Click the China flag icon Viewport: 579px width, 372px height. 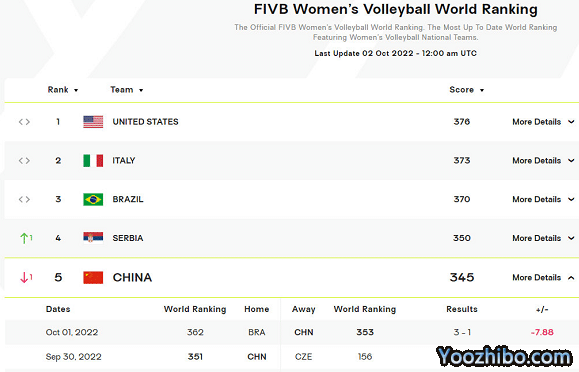93,277
